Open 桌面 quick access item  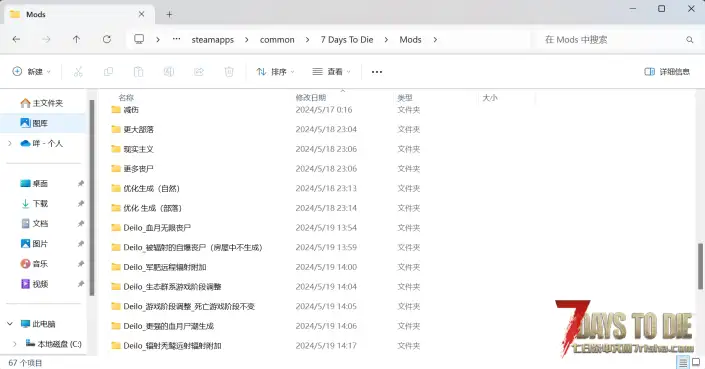pyautogui.click(x=35, y=183)
